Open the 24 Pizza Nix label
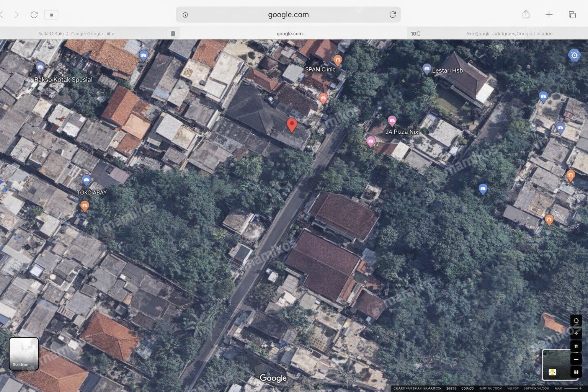588x392 pixels. pyautogui.click(x=402, y=132)
